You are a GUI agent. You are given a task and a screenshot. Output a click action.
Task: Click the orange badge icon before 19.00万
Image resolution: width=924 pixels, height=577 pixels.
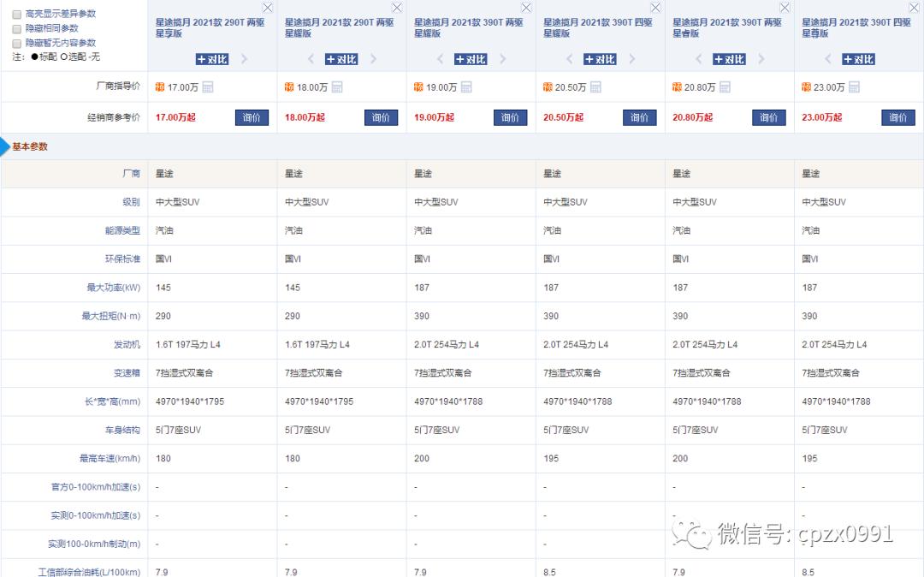tap(418, 87)
